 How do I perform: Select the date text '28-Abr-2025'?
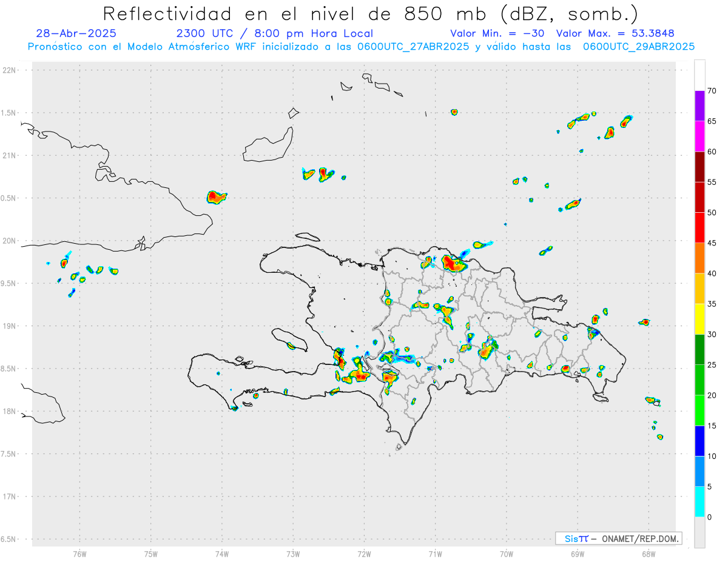[x=76, y=33]
